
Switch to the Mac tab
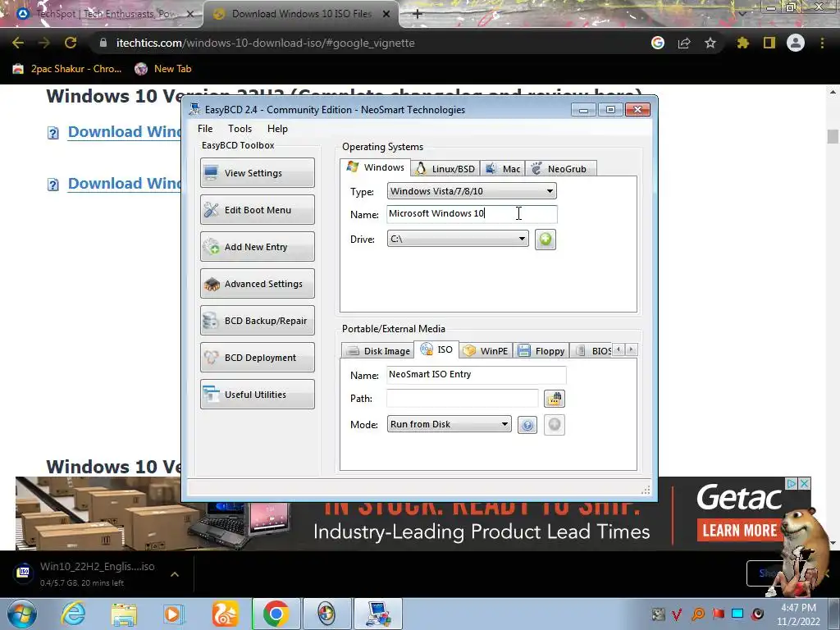[x=503, y=169]
